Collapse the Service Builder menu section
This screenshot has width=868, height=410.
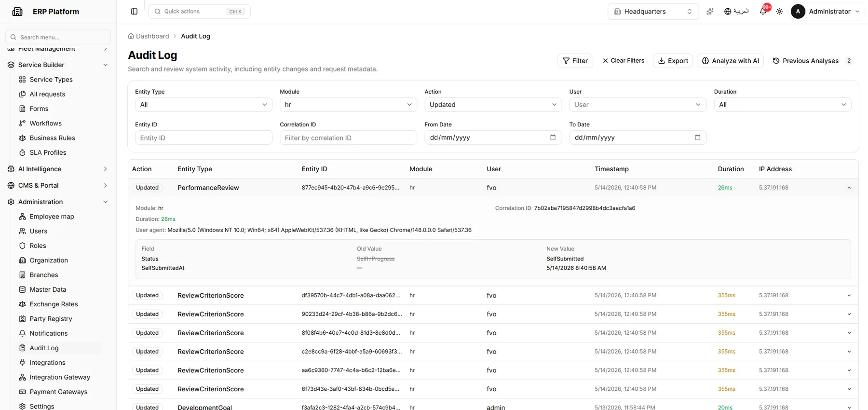[58, 65]
